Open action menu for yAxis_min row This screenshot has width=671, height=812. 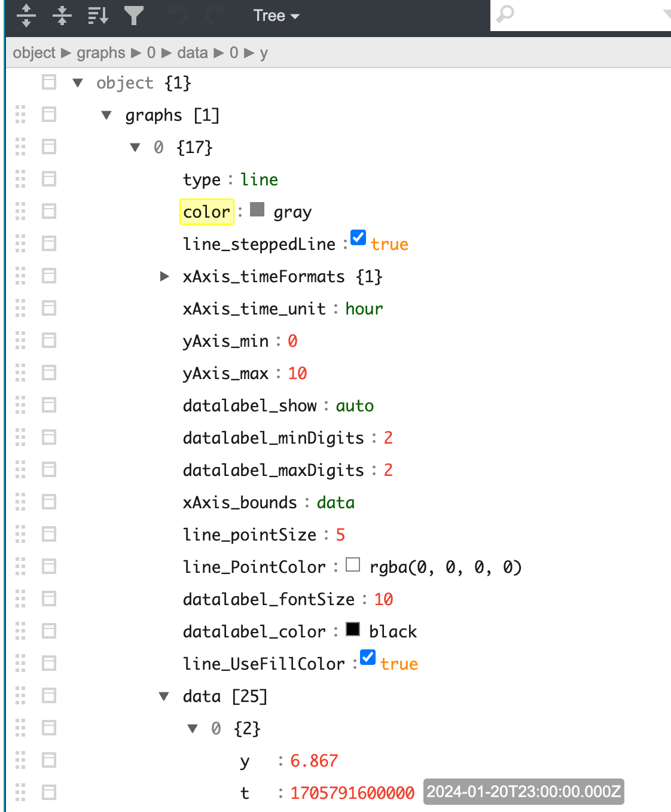49,340
